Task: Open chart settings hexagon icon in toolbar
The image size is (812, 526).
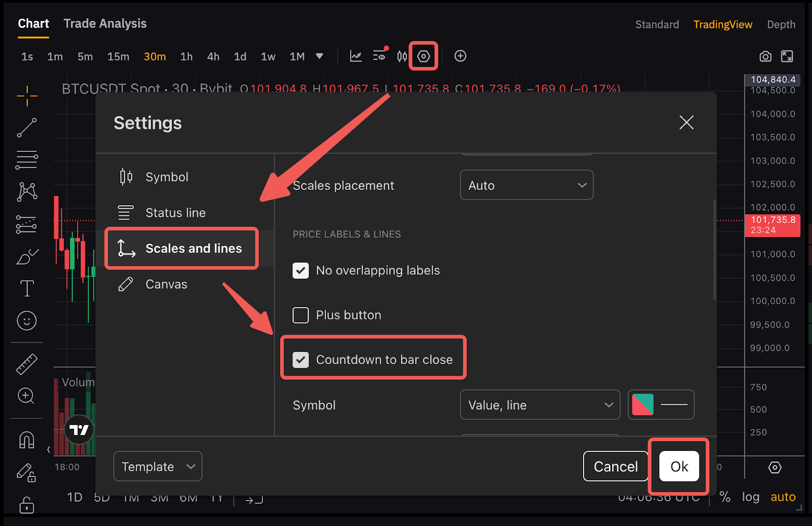Action: [x=423, y=56]
